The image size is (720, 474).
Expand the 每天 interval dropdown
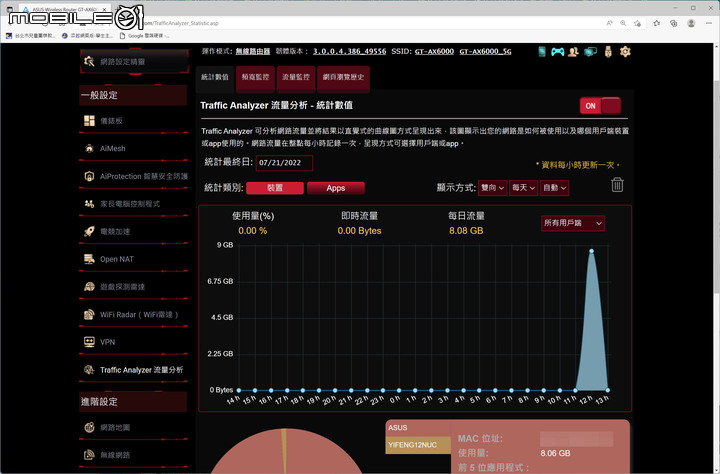tap(523, 187)
